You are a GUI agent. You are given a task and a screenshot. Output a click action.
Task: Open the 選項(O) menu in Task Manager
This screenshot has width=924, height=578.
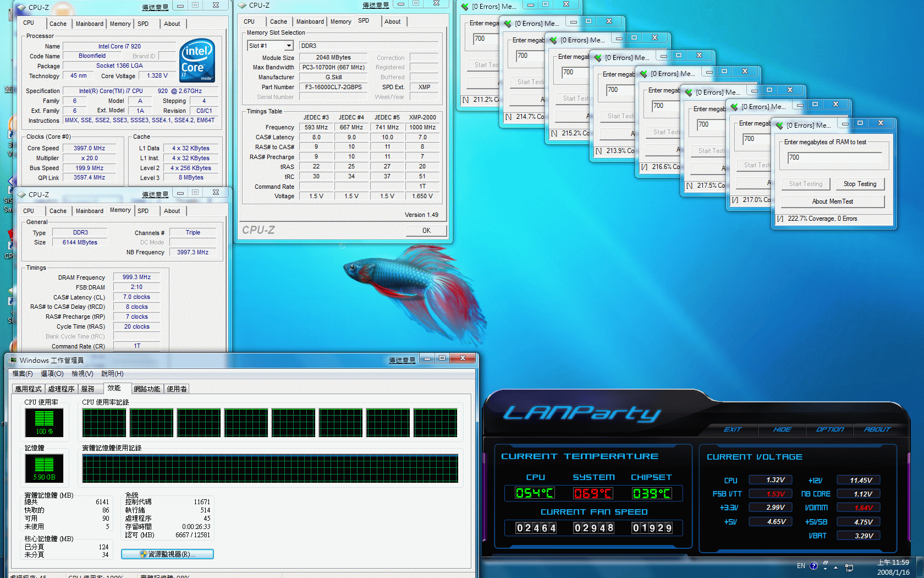[x=52, y=374]
